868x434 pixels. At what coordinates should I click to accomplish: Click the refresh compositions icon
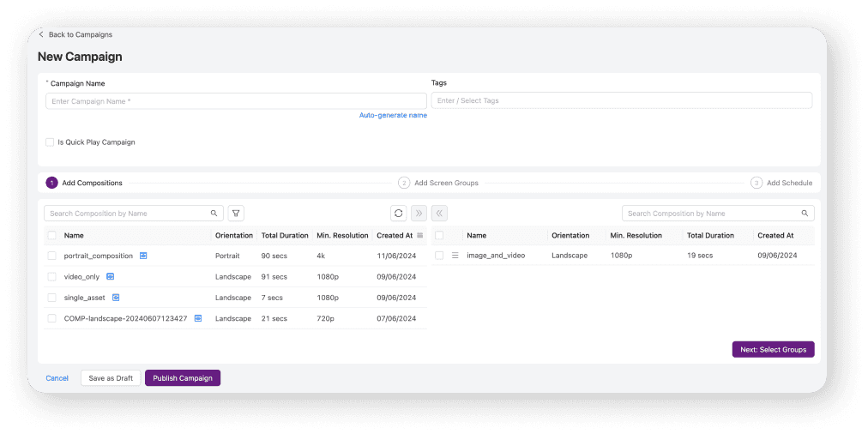398,213
